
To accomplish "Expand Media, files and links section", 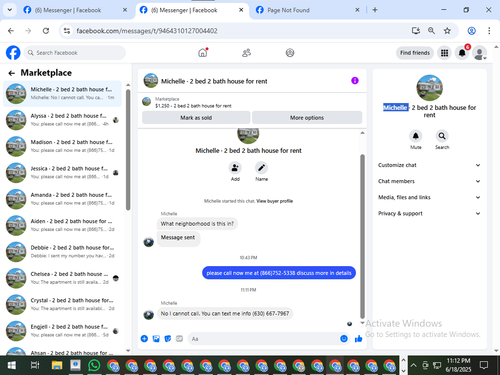I will coord(429,197).
